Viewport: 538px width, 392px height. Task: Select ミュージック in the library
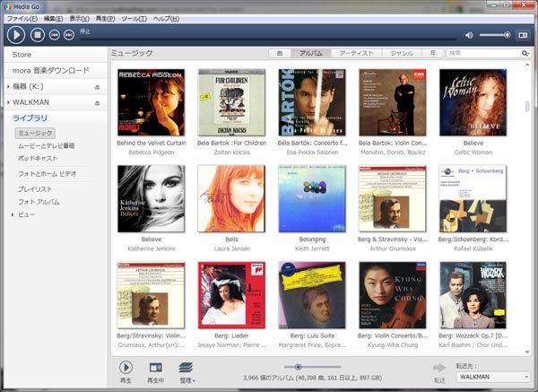click(x=35, y=133)
